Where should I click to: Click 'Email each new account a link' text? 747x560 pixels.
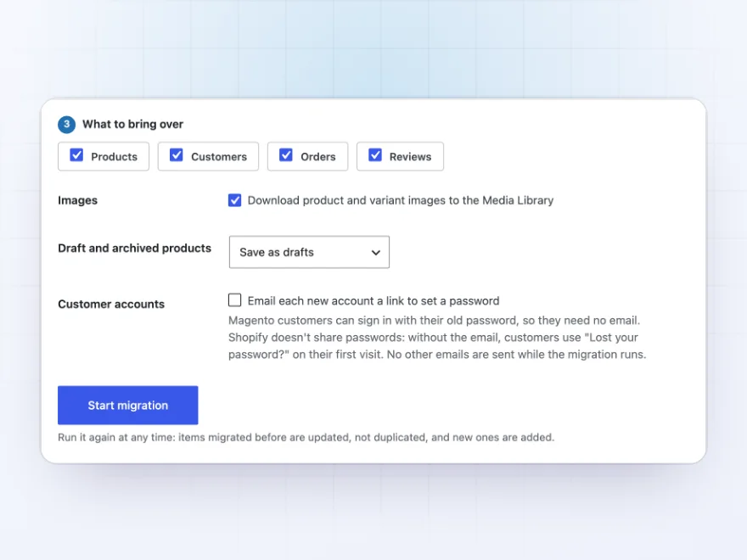pos(373,301)
